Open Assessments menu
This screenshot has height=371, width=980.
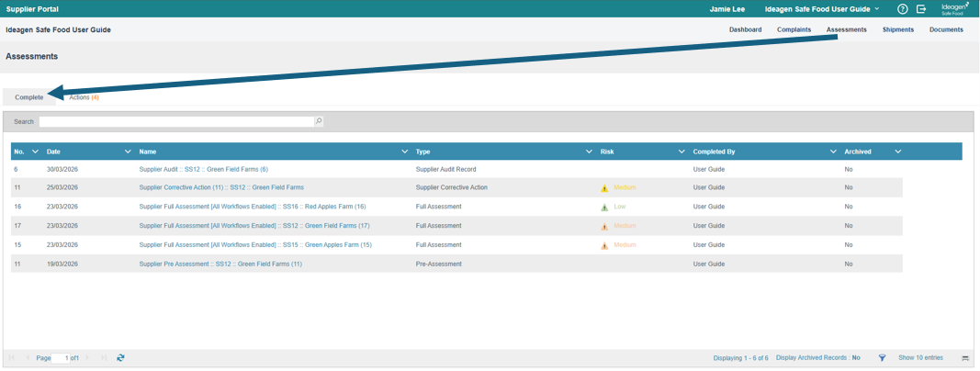(846, 29)
